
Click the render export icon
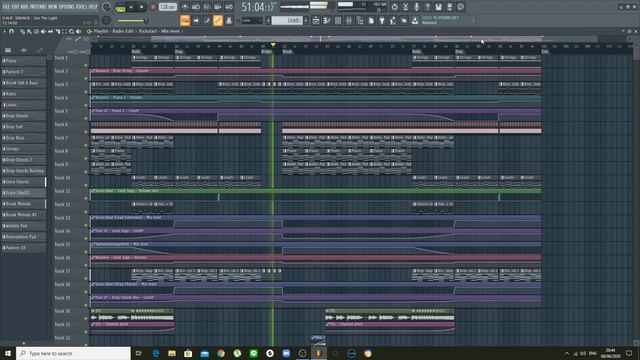click(449, 7)
